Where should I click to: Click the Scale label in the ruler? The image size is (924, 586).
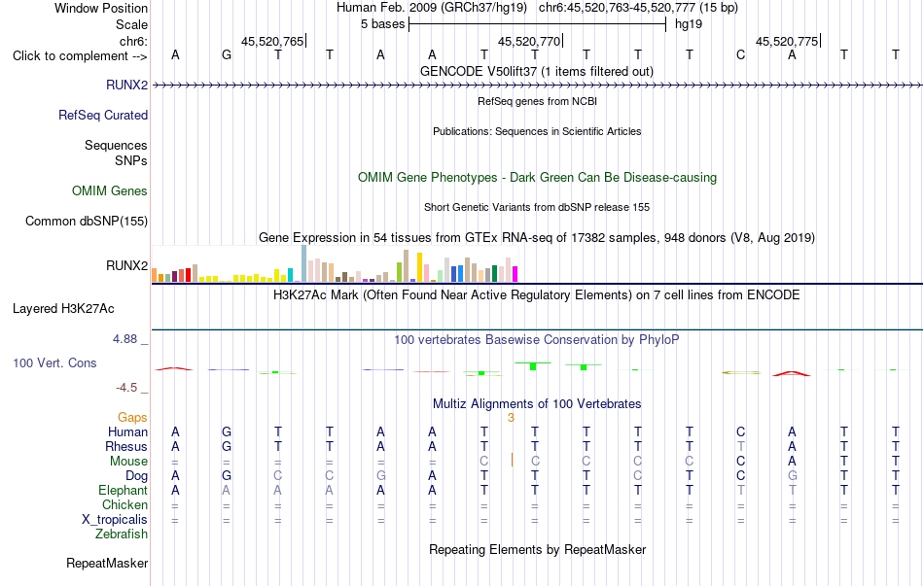click(x=131, y=24)
